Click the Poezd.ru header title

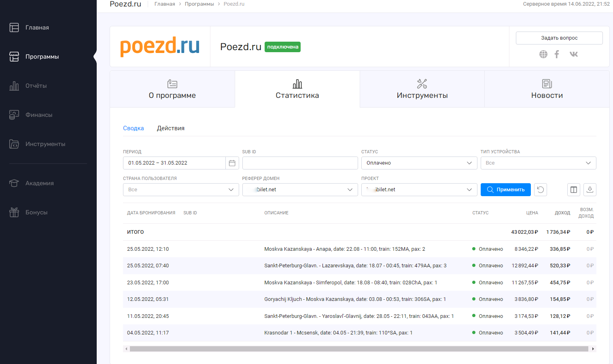click(241, 47)
